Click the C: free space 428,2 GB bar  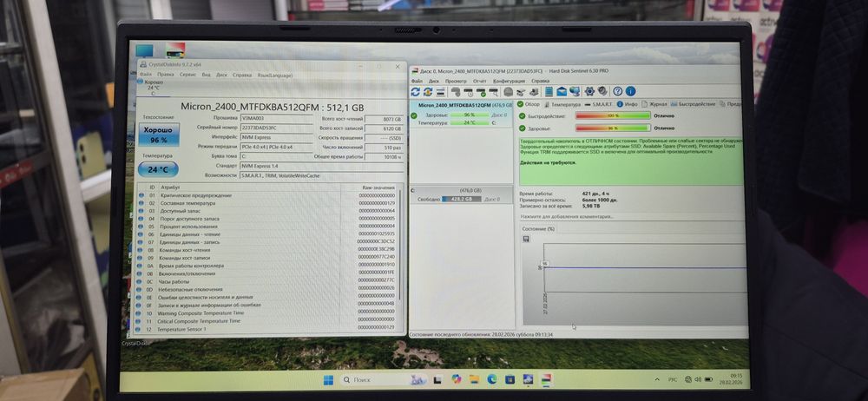click(x=462, y=199)
